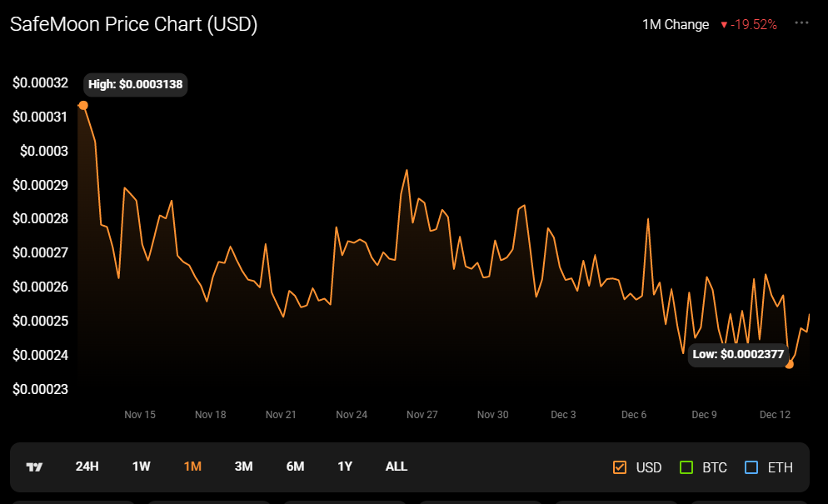This screenshot has height=504, width=828.
Task: Open the three-dot options menu
Action: 801,22
